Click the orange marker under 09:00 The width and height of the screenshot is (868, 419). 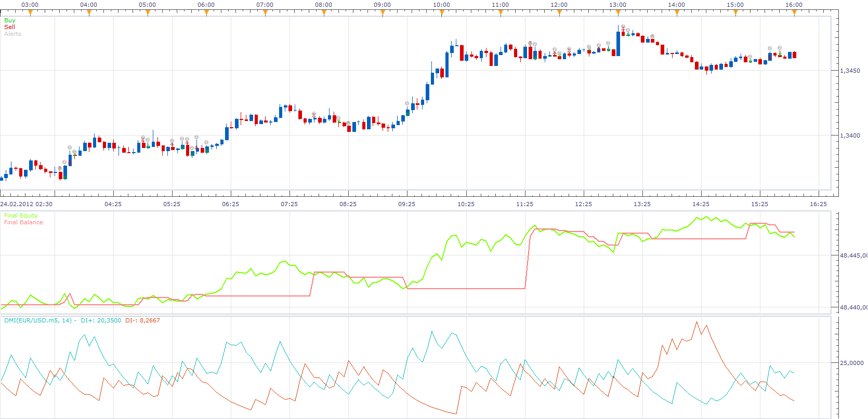[x=383, y=13]
